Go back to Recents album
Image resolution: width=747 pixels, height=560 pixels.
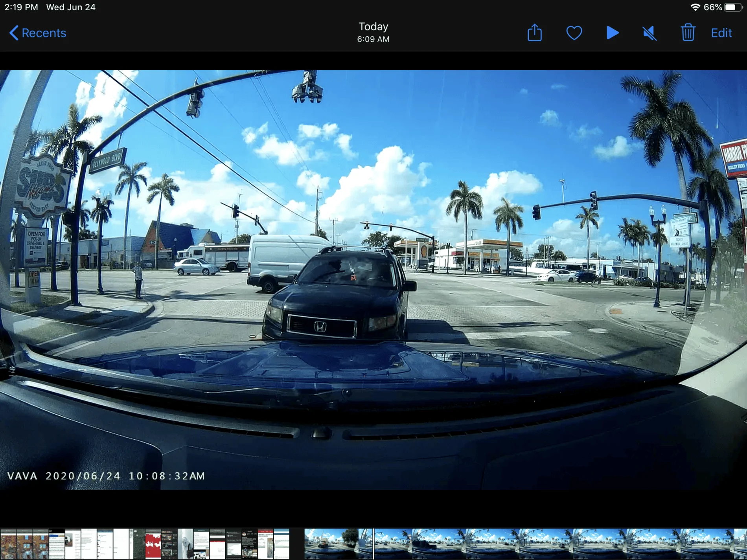point(38,33)
